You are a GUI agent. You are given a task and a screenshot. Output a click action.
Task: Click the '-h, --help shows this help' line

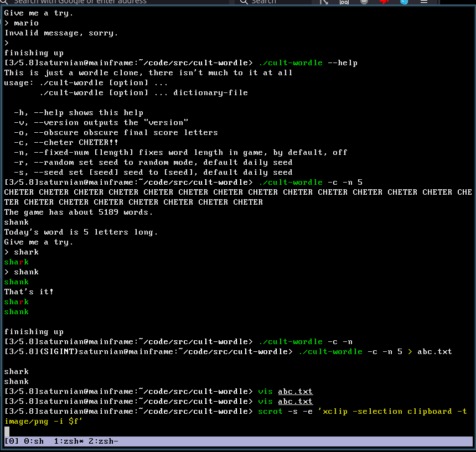[x=79, y=112]
